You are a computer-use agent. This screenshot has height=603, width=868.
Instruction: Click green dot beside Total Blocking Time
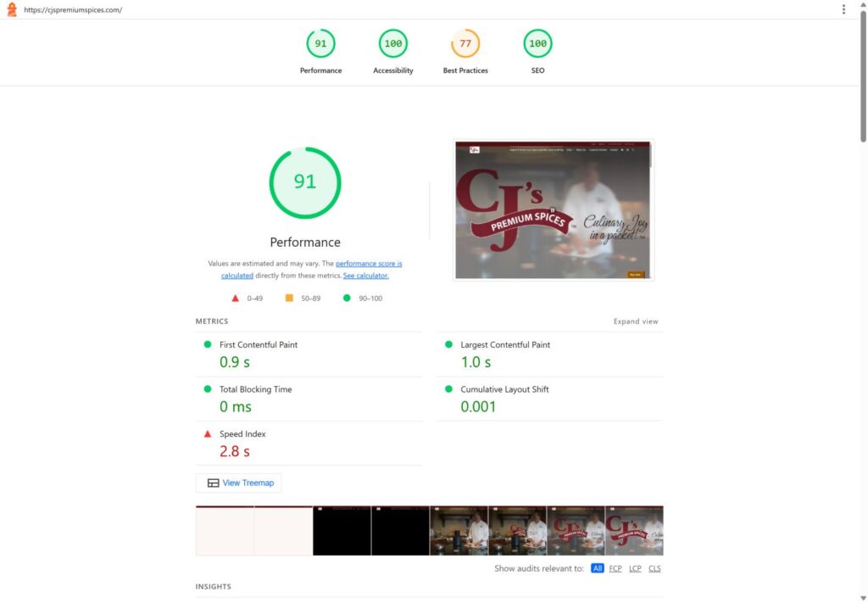point(208,389)
